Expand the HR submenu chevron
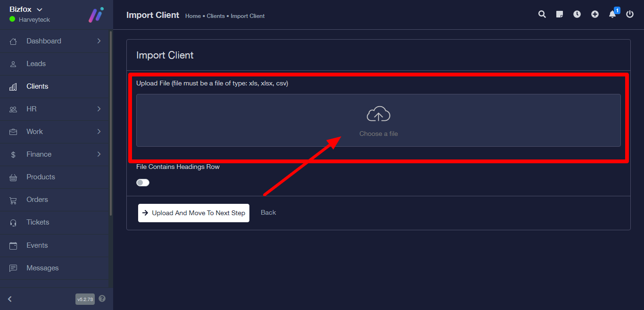This screenshot has width=644, height=310. [x=99, y=109]
